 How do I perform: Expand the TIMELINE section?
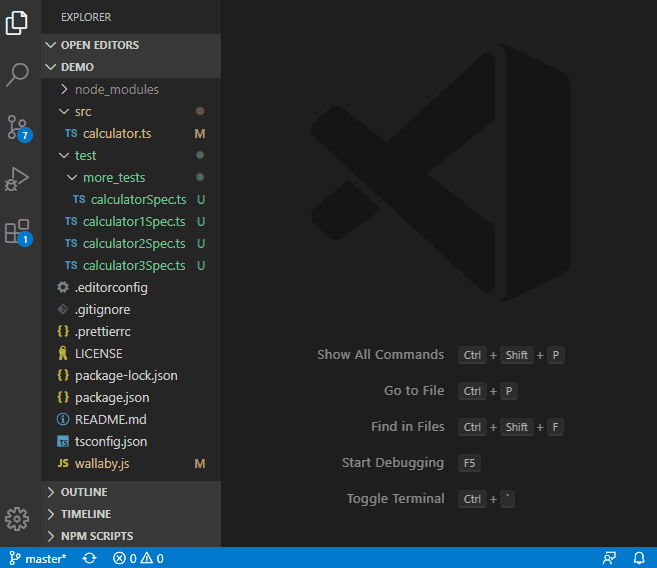click(x=85, y=514)
